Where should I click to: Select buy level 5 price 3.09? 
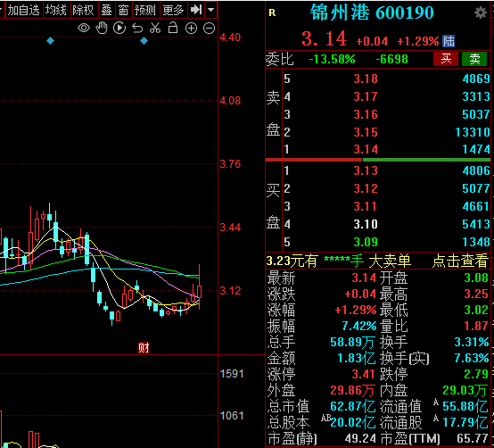[366, 242]
